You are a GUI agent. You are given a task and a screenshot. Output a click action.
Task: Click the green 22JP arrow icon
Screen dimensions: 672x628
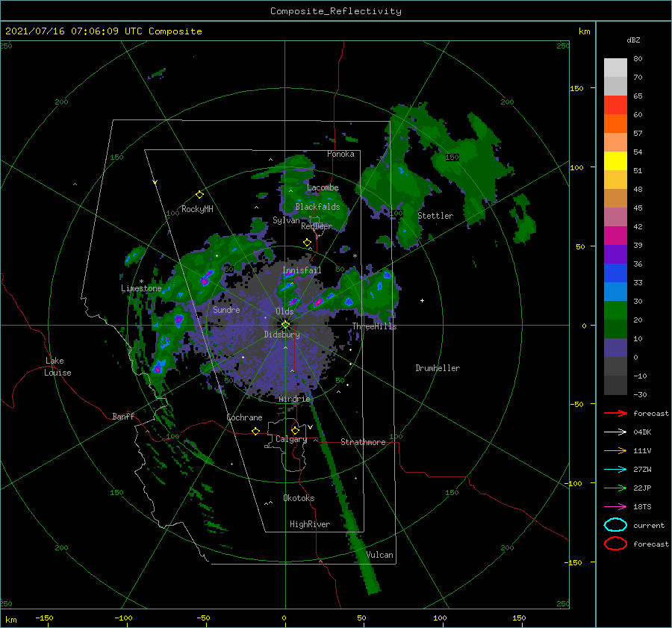click(615, 488)
